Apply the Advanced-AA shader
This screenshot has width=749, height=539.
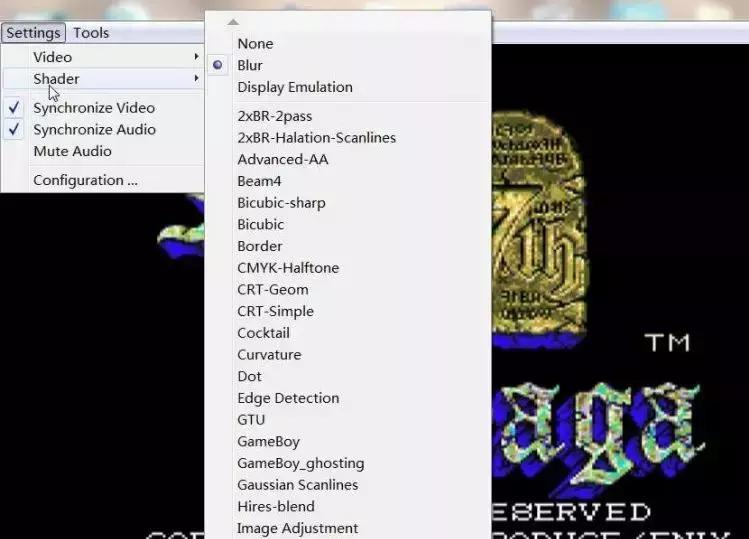point(282,159)
